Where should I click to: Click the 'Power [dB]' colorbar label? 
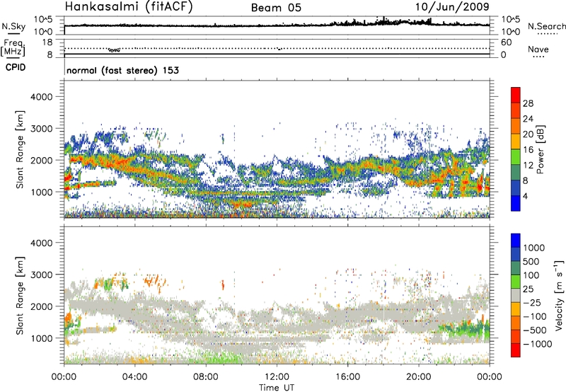pos(540,149)
